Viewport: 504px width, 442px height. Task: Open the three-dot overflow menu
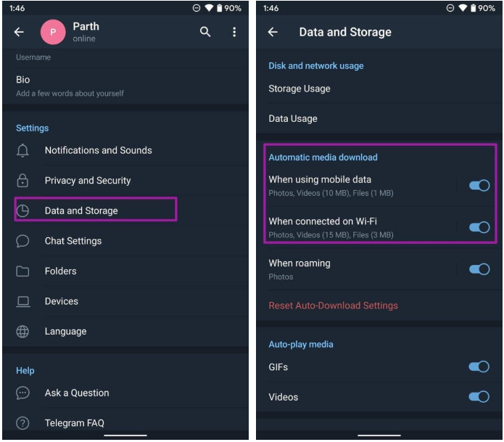pyautogui.click(x=234, y=32)
